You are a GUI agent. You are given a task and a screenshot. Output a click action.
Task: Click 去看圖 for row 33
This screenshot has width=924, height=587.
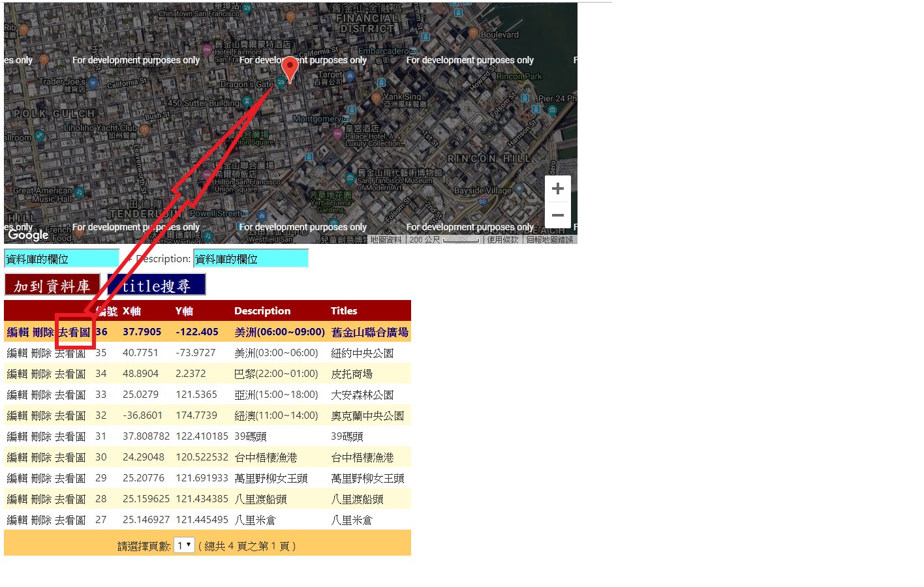pyautogui.click(x=70, y=395)
